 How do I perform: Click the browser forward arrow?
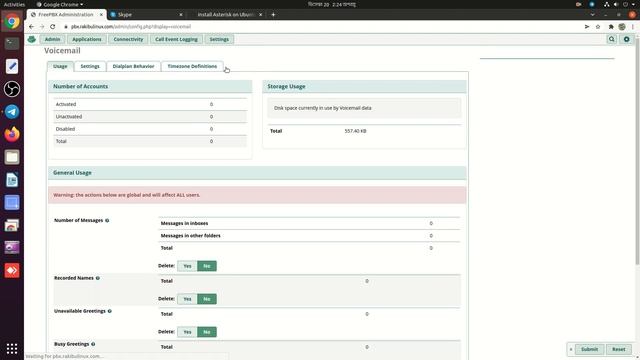(42, 27)
